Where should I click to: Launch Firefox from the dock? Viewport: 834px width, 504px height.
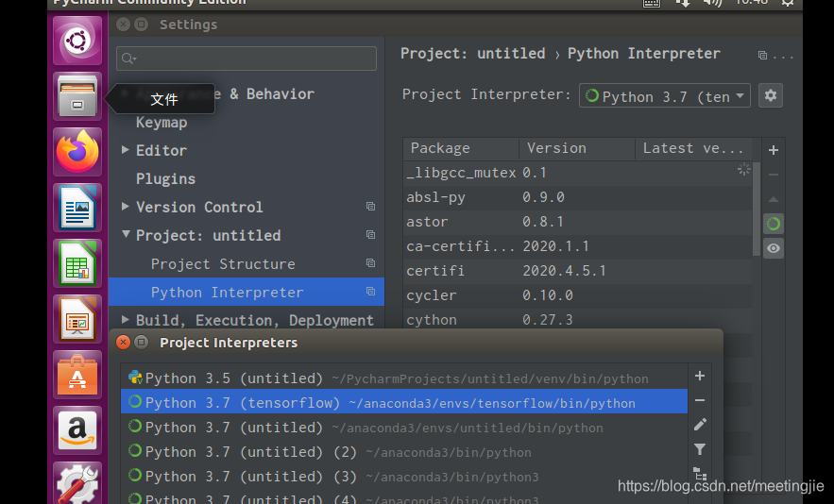pos(77,152)
